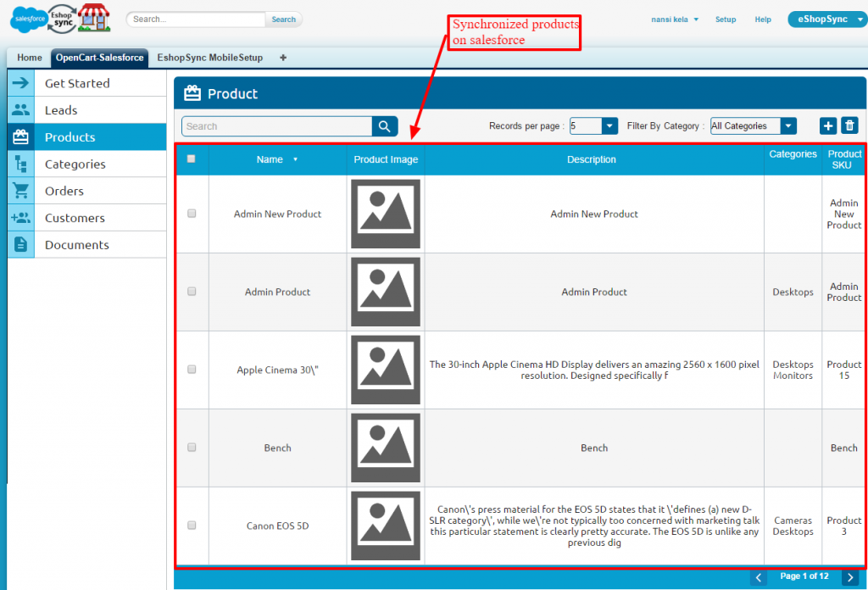Click the Get Started arrow icon

pos(20,83)
